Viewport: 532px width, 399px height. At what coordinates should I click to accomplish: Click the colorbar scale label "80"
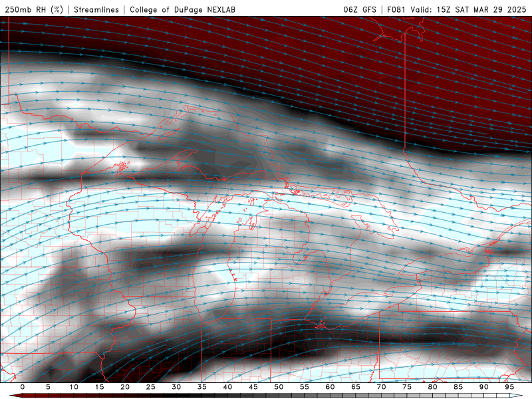coord(432,387)
